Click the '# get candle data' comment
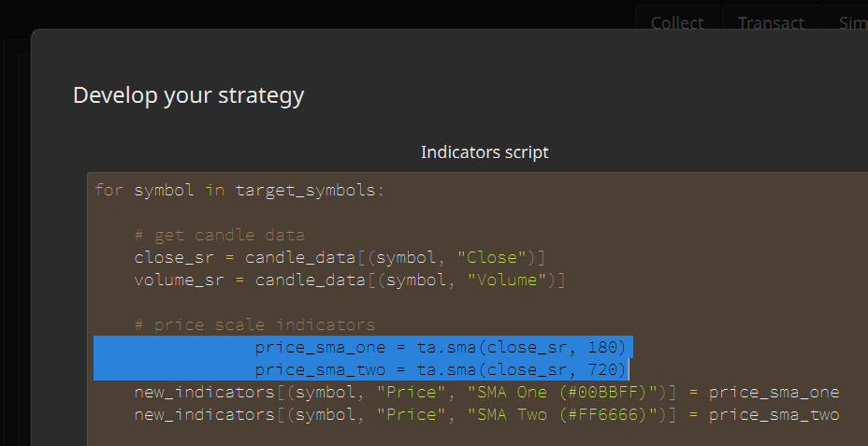Screen dimensions: 868x446 click(x=219, y=235)
